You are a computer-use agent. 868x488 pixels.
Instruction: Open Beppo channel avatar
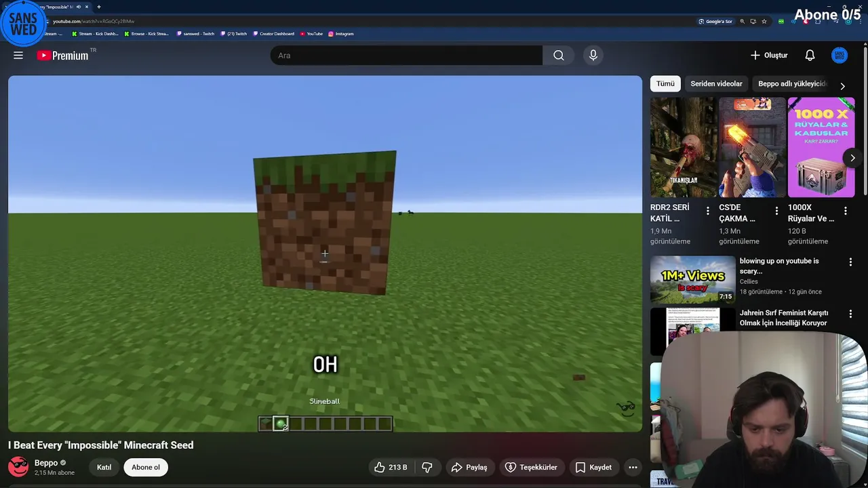[x=18, y=467]
